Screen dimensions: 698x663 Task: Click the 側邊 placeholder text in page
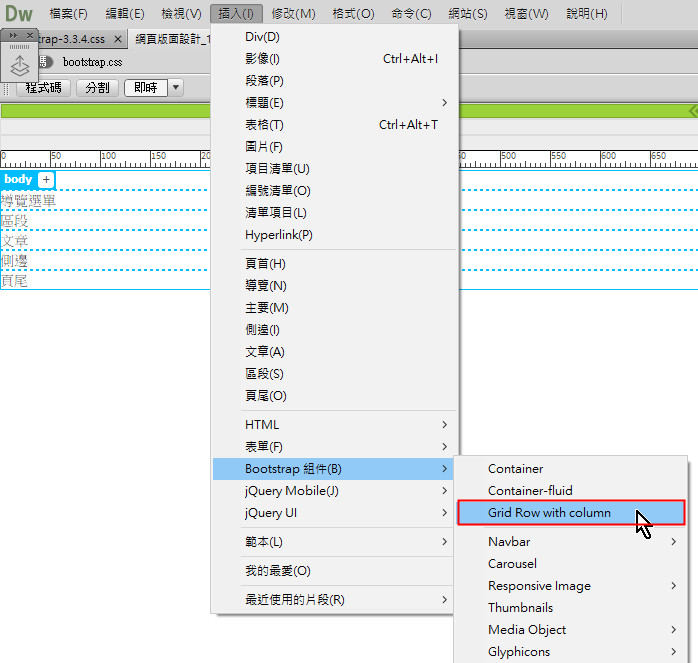[14, 261]
